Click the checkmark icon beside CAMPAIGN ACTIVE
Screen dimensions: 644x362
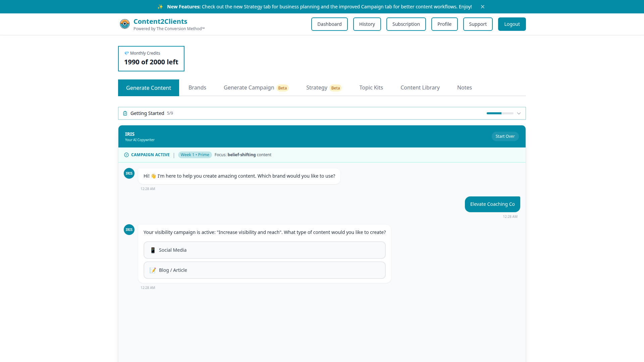click(x=126, y=155)
